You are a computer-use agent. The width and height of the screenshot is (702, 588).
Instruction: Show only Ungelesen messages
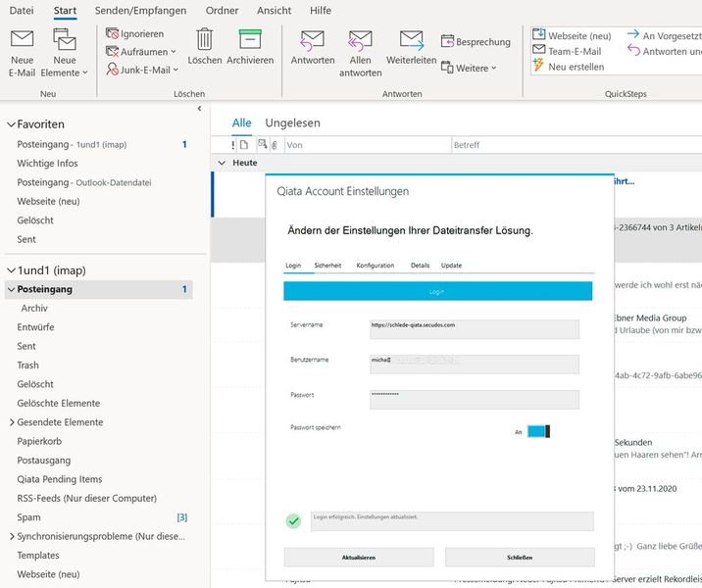tap(292, 123)
